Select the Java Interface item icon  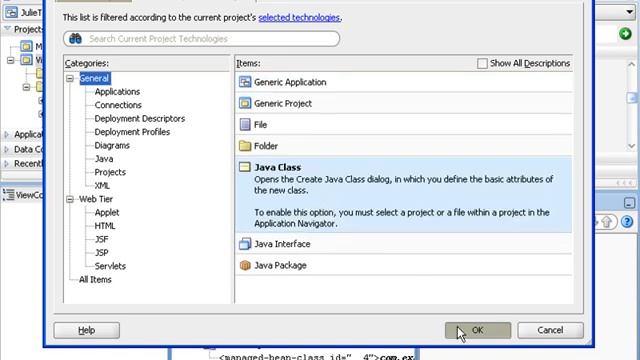(x=245, y=244)
